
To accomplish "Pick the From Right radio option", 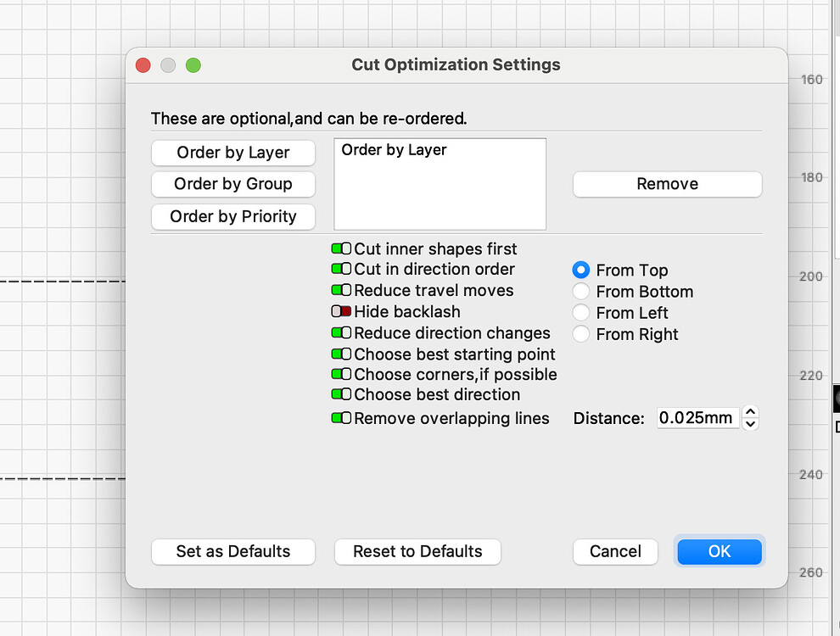I will coord(580,333).
